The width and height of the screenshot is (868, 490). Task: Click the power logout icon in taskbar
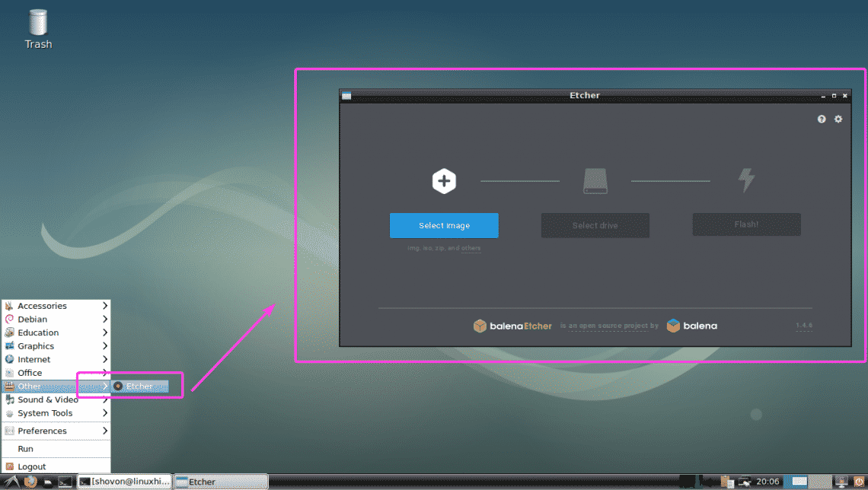pos(859,482)
